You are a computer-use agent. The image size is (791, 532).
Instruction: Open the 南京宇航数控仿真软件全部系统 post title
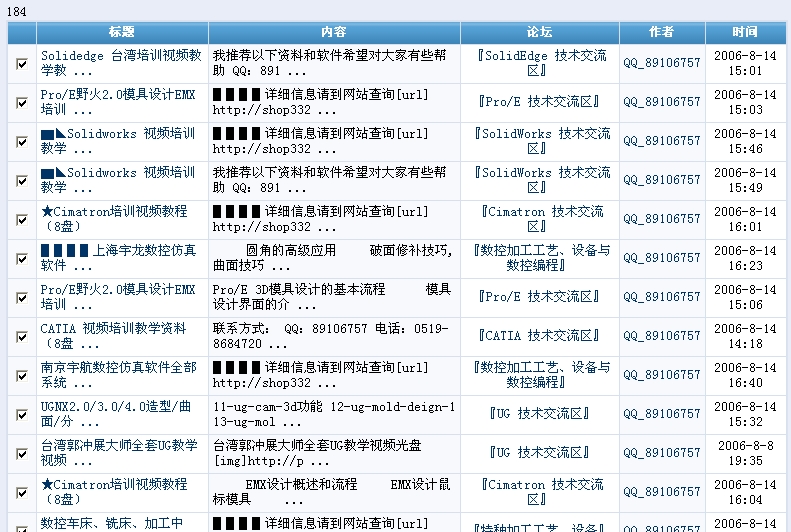pyautogui.click(x=119, y=375)
